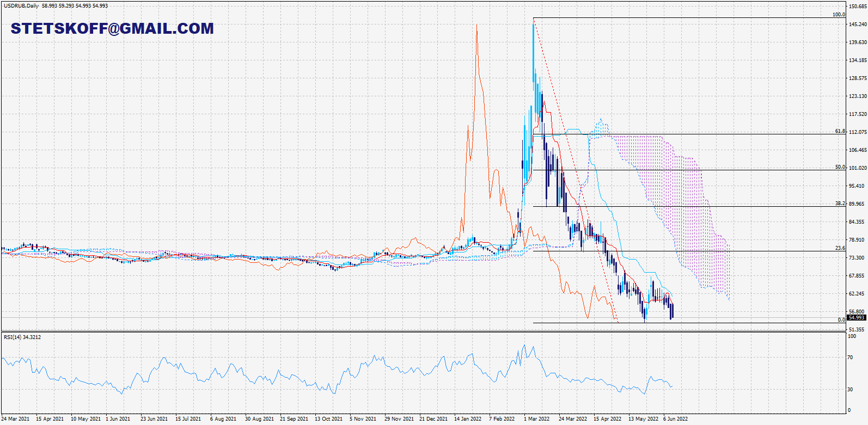Select the Fibonacci 38.2 level label
Viewport: 868px width, 425px height.
pyautogui.click(x=840, y=204)
